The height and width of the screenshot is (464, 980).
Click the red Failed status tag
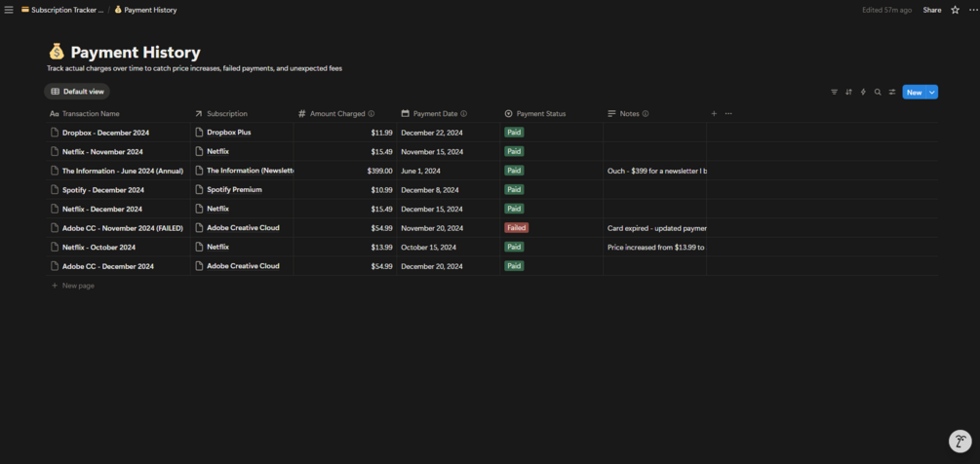coord(516,227)
